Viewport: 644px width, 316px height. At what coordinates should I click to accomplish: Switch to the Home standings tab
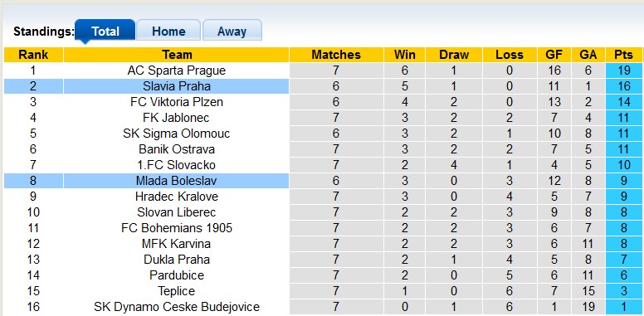coord(168,32)
